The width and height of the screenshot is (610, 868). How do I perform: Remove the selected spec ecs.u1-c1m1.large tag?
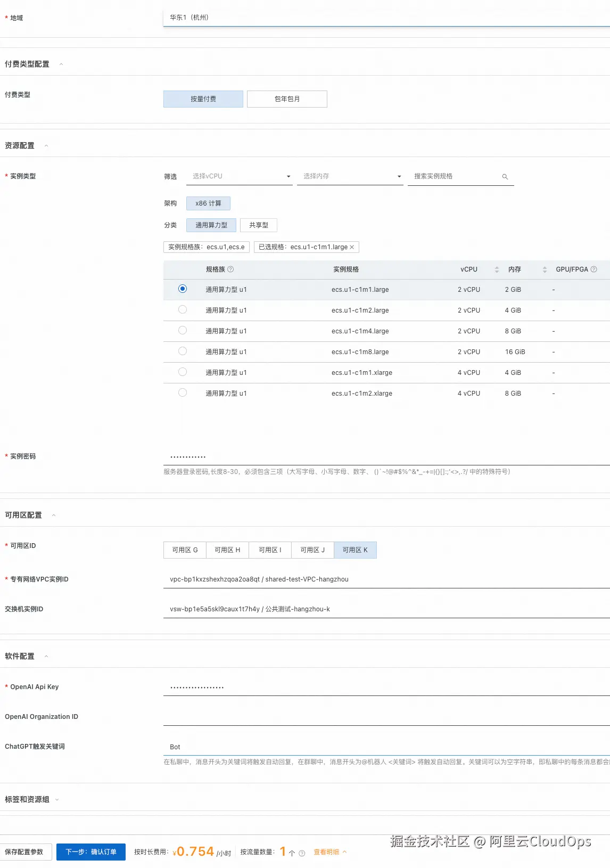pyautogui.click(x=352, y=247)
